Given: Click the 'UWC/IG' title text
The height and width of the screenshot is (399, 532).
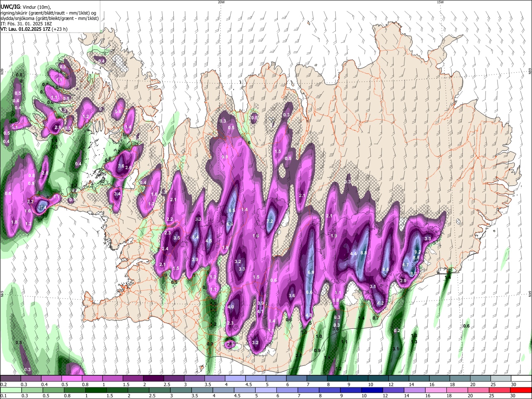Looking at the screenshot, I should pos(10,7).
